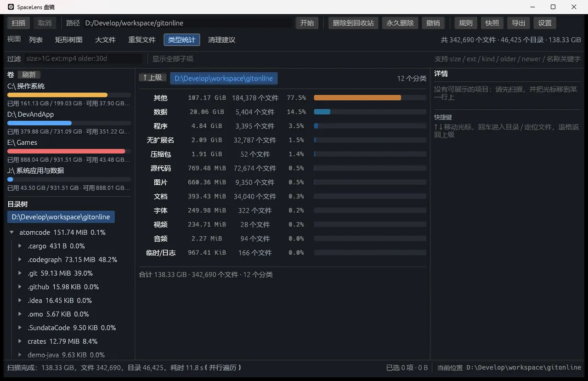Open the 清理建议 tab

click(x=221, y=40)
